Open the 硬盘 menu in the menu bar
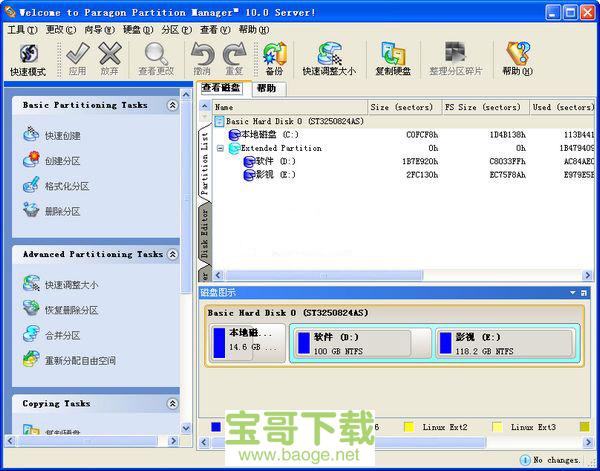This screenshot has width=600, height=471. pyautogui.click(x=131, y=30)
